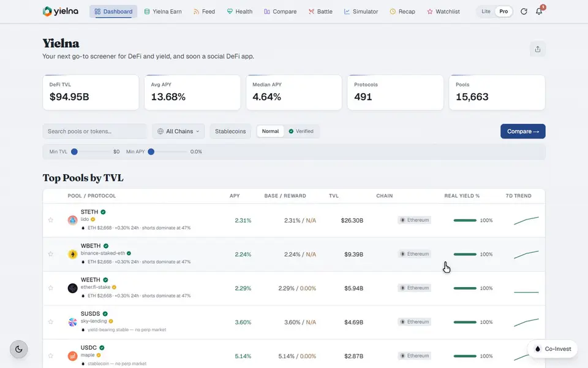The height and width of the screenshot is (368, 588).
Task: Open the binance-staked-eth protocol link
Action: click(x=103, y=253)
